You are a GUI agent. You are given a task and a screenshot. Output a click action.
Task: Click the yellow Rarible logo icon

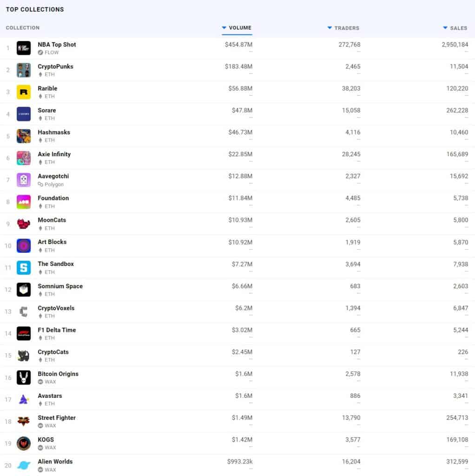pyautogui.click(x=24, y=92)
